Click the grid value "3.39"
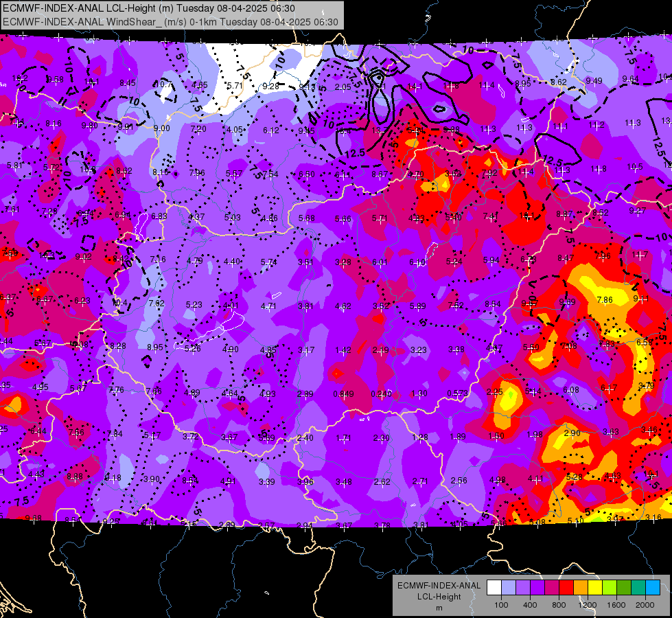This screenshot has height=618, width=672. (266, 481)
